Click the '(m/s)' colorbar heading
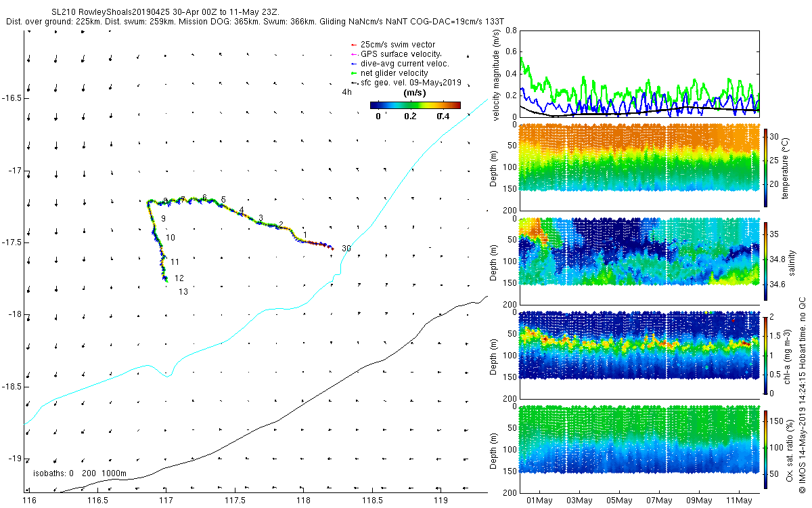 pos(414,92)
